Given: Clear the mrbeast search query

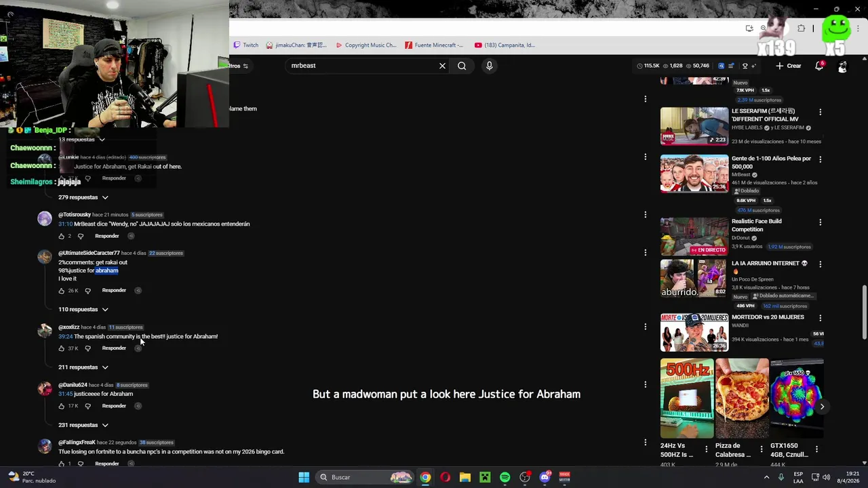Looking at the screenshot, I should point(442,66).
